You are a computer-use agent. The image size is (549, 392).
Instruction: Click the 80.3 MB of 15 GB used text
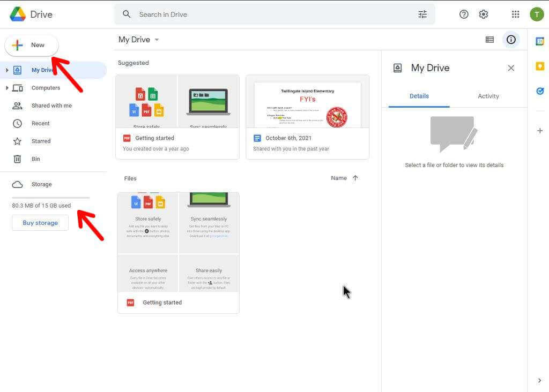point(41,206)
